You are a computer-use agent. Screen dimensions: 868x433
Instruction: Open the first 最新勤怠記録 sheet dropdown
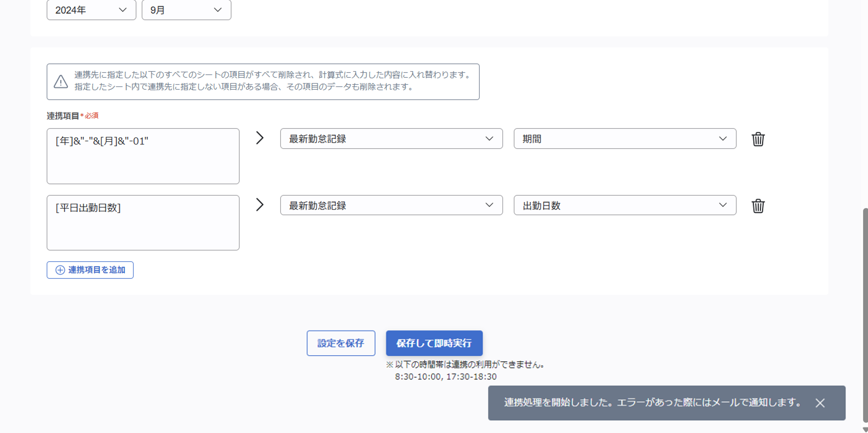click(x=391, y=138)
